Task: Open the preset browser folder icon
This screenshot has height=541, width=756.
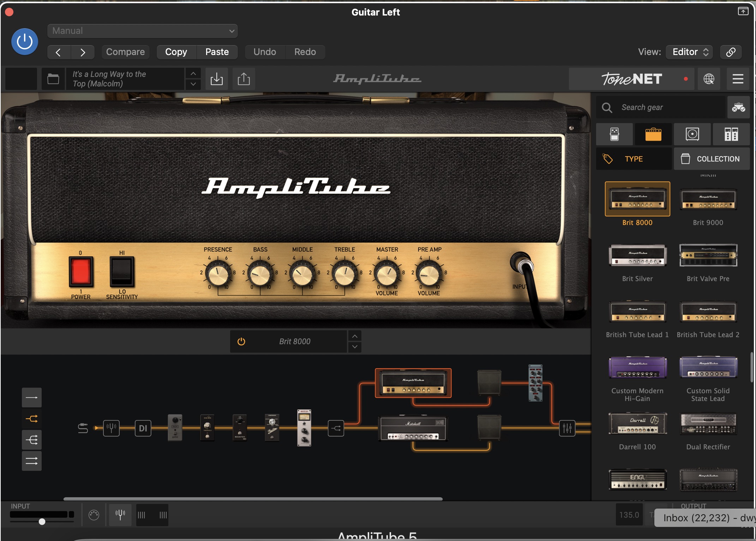Action: [53, 79]
